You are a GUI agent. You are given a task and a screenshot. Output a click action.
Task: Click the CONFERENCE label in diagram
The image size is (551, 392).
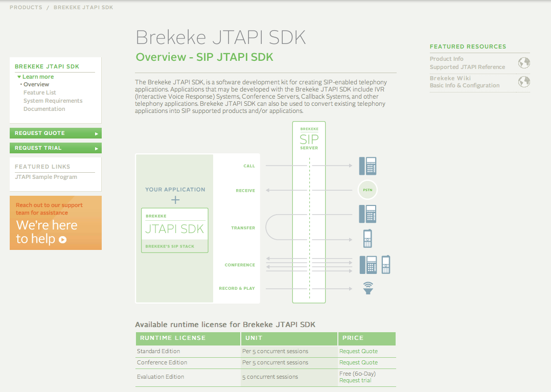coord(240,265)
